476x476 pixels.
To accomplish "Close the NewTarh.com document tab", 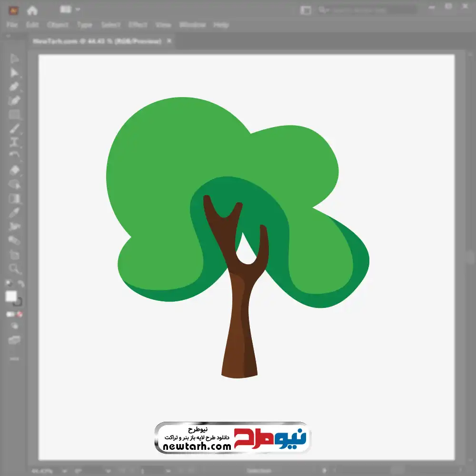I will (169, 40).
